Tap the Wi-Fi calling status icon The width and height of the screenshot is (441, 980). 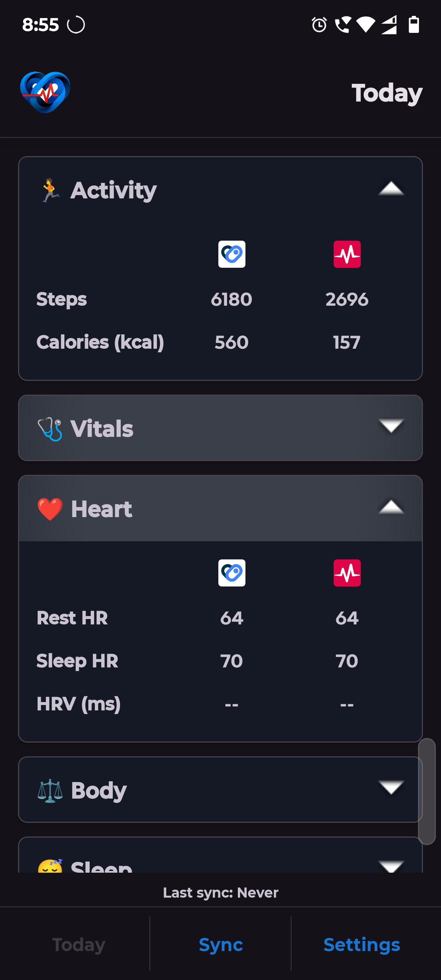click(342, 25)
